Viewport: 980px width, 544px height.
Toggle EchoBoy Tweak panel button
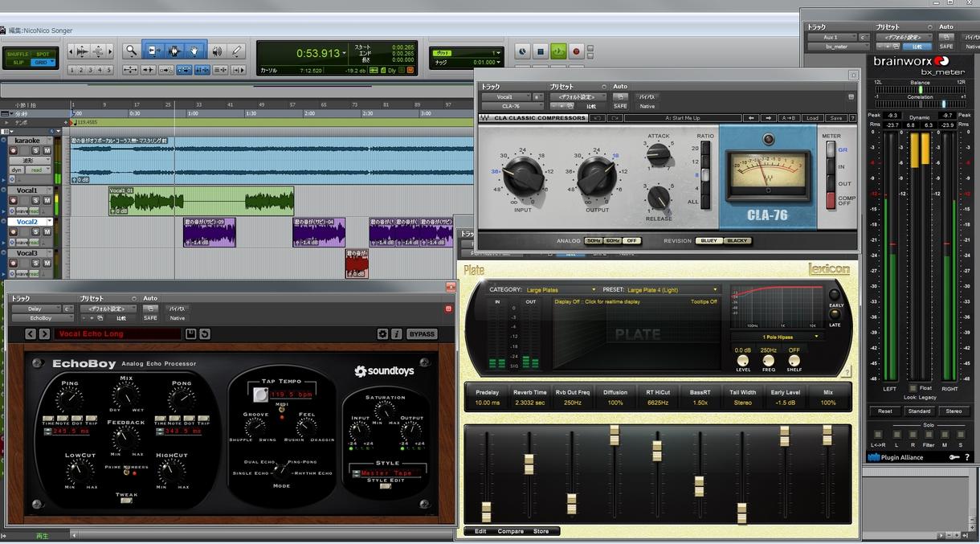click(126, 501)
